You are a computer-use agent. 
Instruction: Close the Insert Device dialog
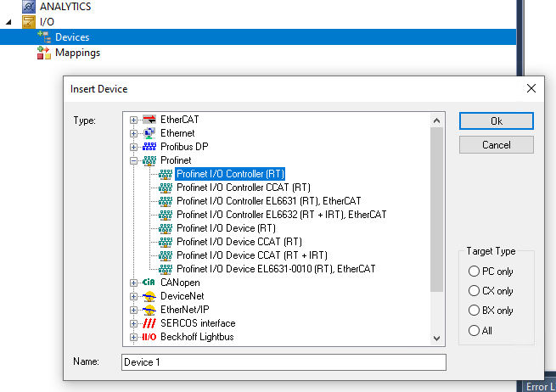pos(531,88)
